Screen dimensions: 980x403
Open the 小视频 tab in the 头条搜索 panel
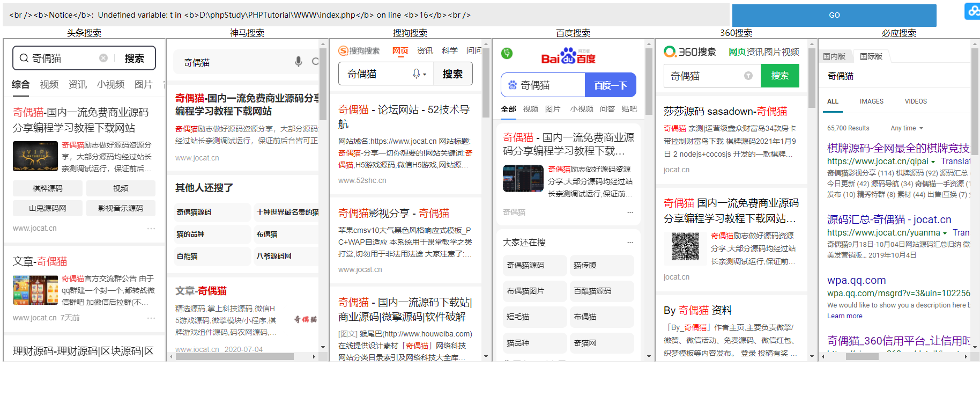click(110, 84)
